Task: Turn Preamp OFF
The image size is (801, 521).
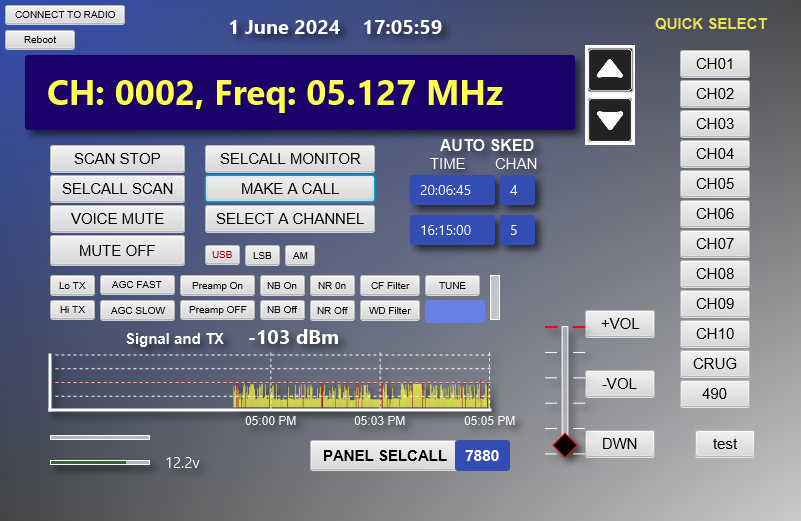Action: pos(217,310)
